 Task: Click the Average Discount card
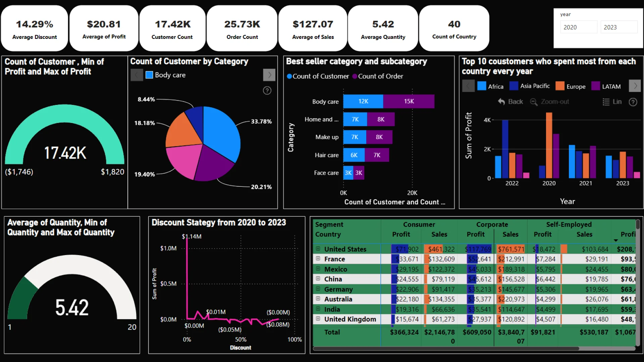(x=35, y=28)
